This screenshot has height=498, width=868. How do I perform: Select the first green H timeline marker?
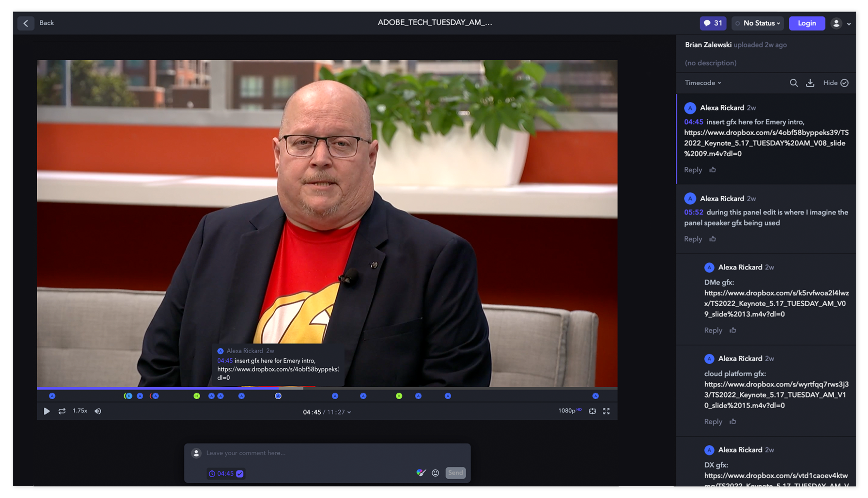point(196,396)
